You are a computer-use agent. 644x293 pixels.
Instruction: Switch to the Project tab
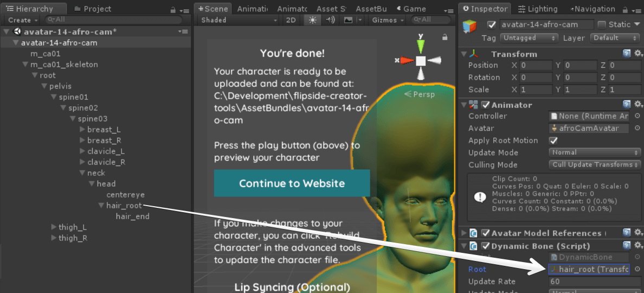point(93,9)
